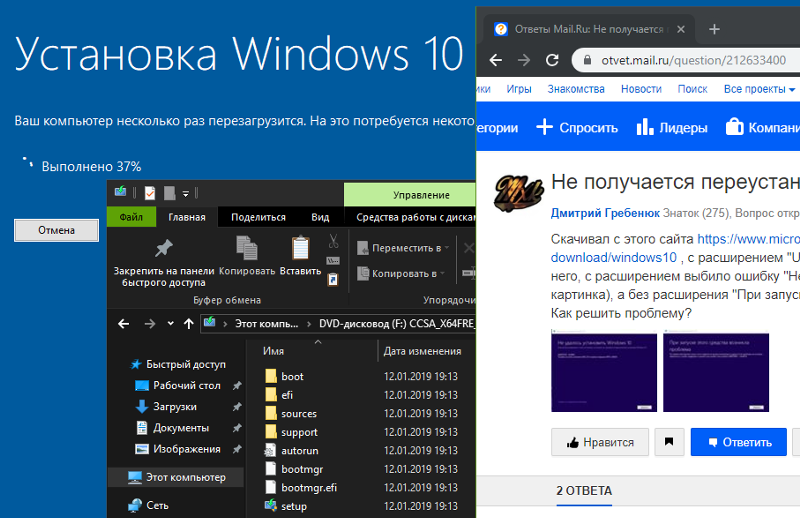Open the quick access toolbar customize arrow

point(186,193)
